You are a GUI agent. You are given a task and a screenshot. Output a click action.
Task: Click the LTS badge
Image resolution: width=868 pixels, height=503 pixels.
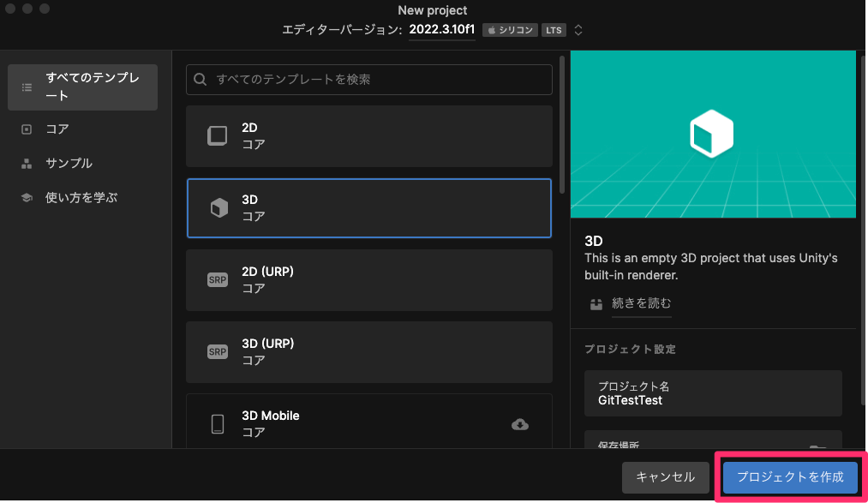tap(554, 30)
